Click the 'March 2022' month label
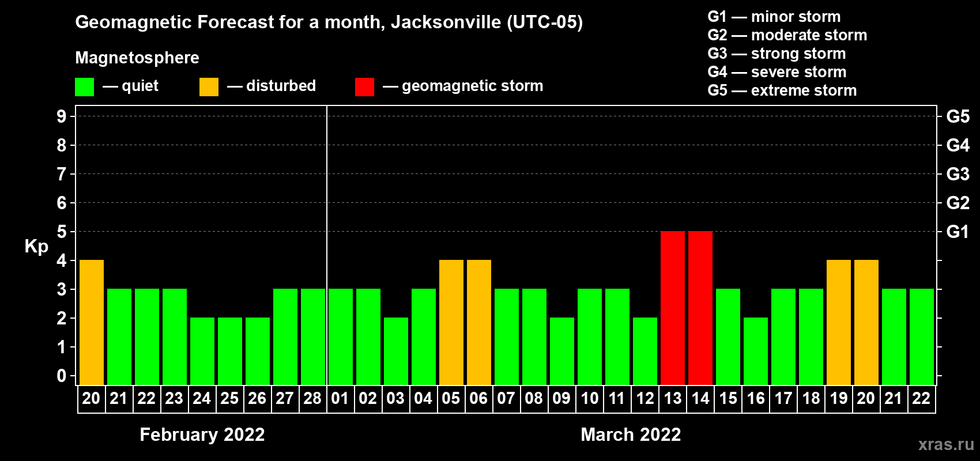The image size is (980, 461). 631,434
